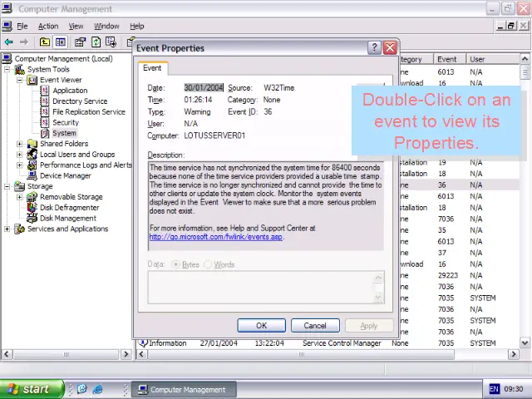Click the Disk Defragmenter icon
The width and height of the screenshot is (532, 399).
32,207
